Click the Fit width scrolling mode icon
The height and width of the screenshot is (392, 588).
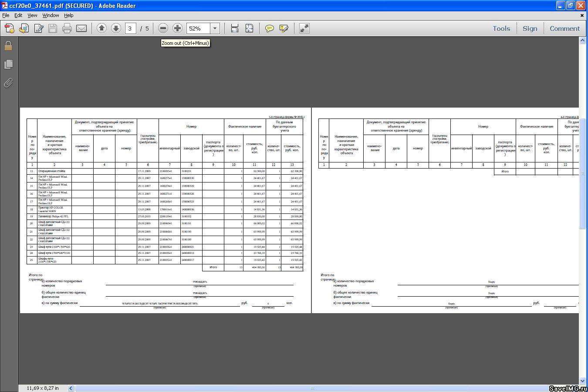235,28
